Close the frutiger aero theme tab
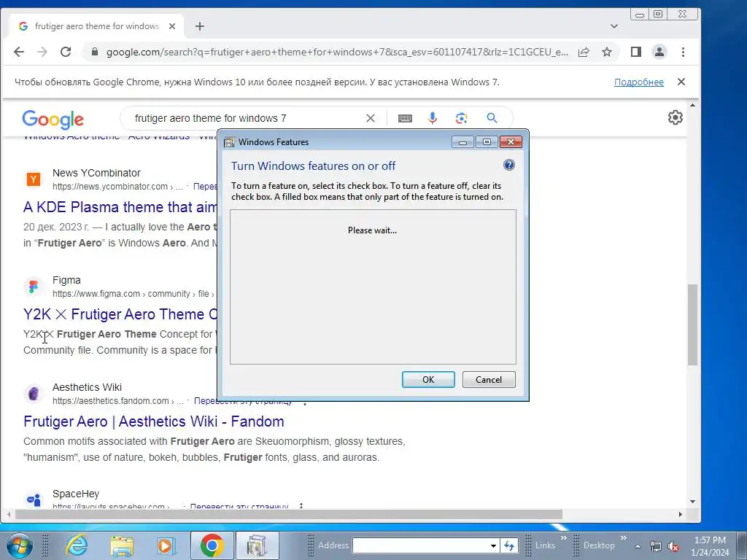Viewport: 747px width, 560px height. pyautogui.click(x=172, y=26)
